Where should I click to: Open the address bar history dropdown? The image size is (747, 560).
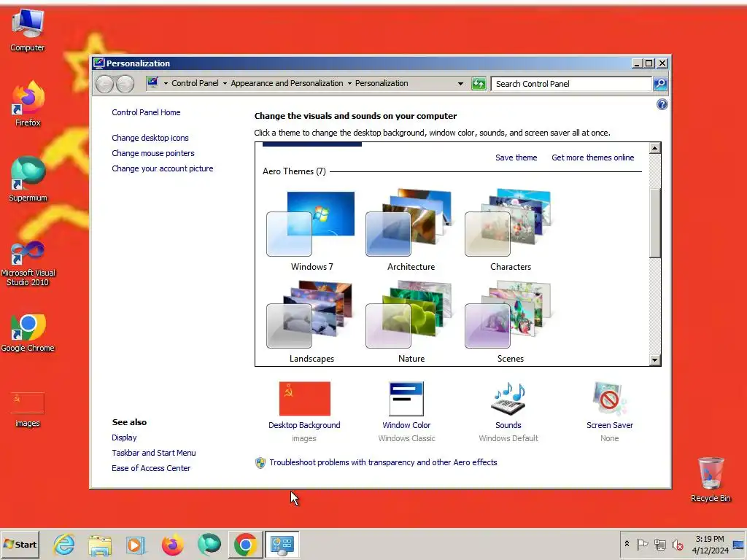pos(460,83)
